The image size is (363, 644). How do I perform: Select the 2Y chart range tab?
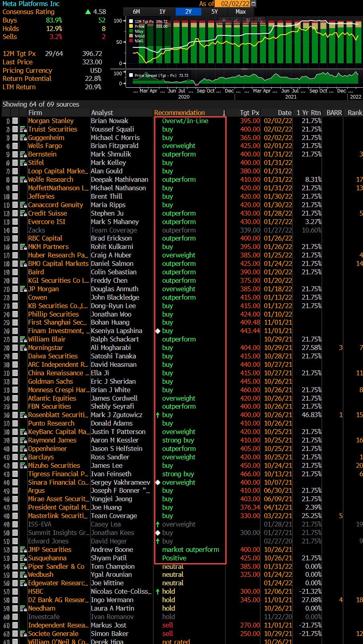coord(188,12)
